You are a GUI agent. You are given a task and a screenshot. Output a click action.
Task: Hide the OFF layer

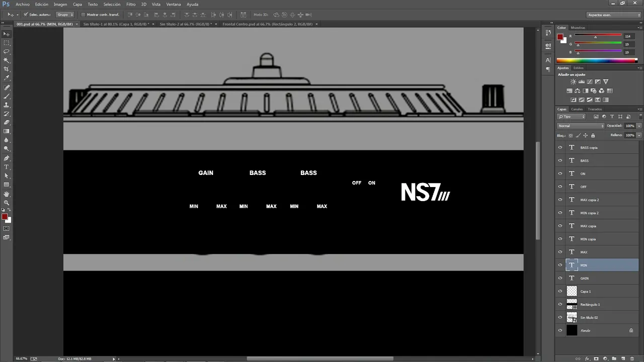pyautogui.click(x=560, y=187)
